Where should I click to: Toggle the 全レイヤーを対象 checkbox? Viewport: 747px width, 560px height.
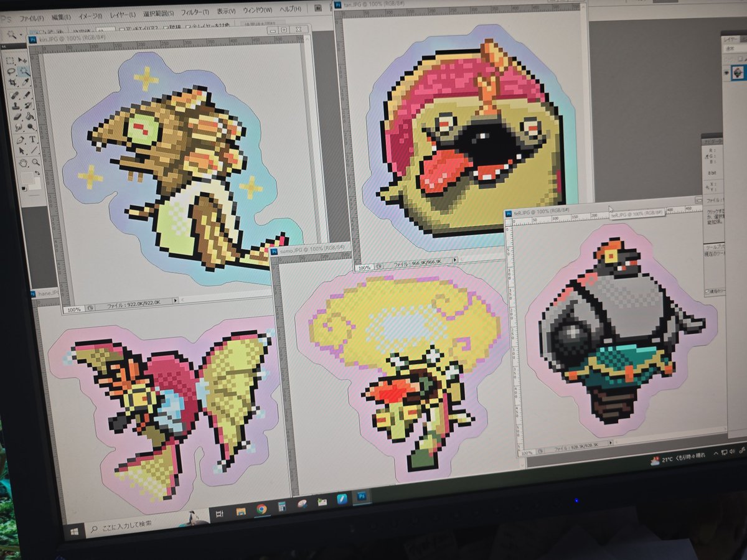pyautogui.click(x=188, y=26)
